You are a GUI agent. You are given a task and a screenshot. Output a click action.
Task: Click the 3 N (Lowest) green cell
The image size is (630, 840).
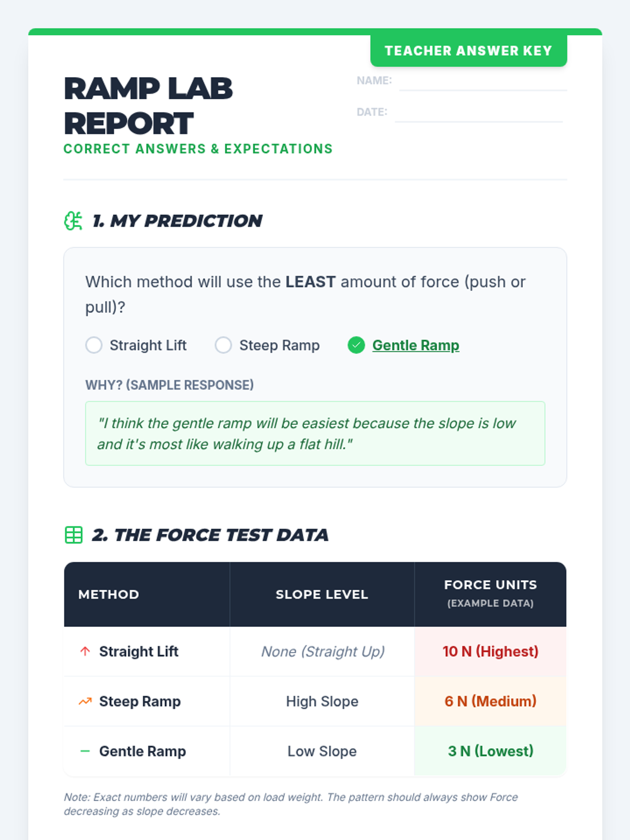[490, 751]
